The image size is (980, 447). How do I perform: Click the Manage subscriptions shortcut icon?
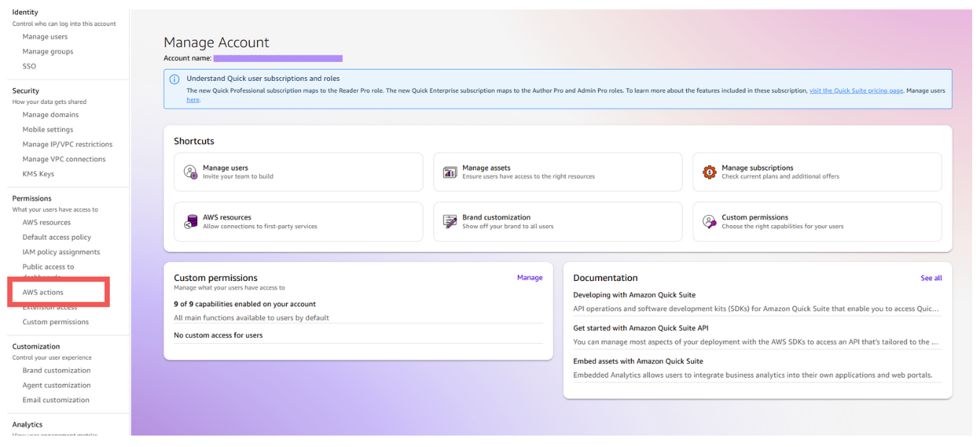coord(709,172)
